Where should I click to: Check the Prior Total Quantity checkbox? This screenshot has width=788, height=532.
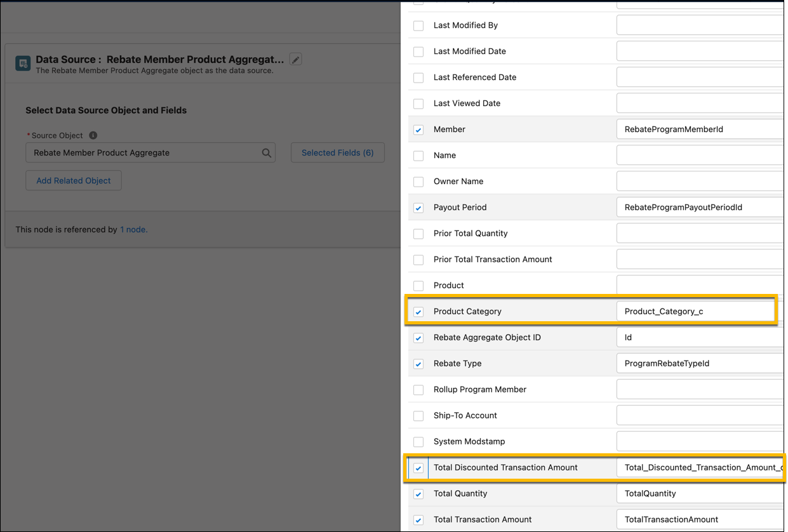click(418, 233)
